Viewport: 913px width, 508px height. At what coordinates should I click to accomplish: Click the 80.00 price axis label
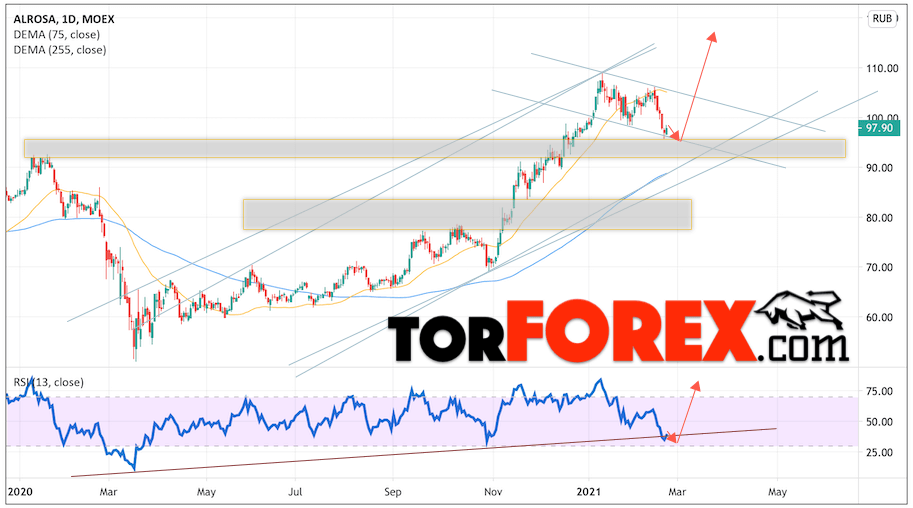tap(879, 218)
